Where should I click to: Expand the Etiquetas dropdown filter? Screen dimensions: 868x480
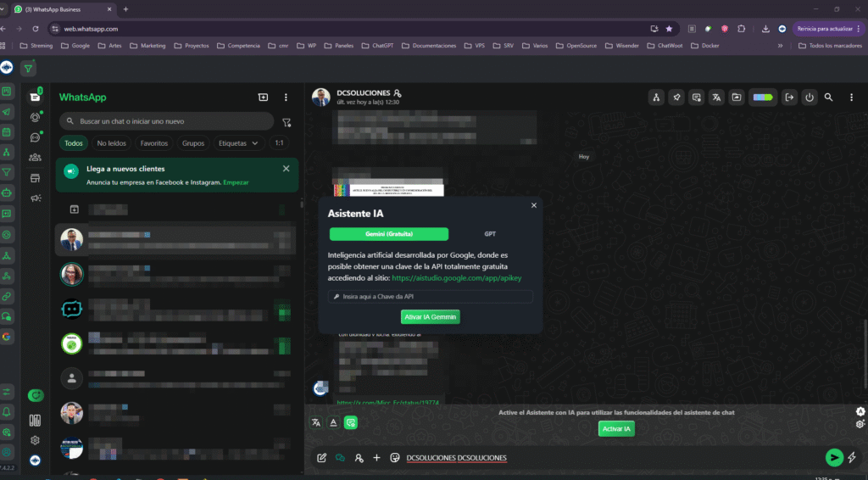pos(238,143)
